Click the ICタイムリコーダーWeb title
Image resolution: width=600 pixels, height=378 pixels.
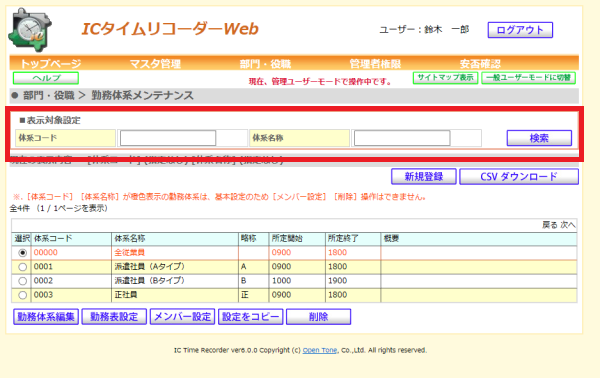(170, 29)
